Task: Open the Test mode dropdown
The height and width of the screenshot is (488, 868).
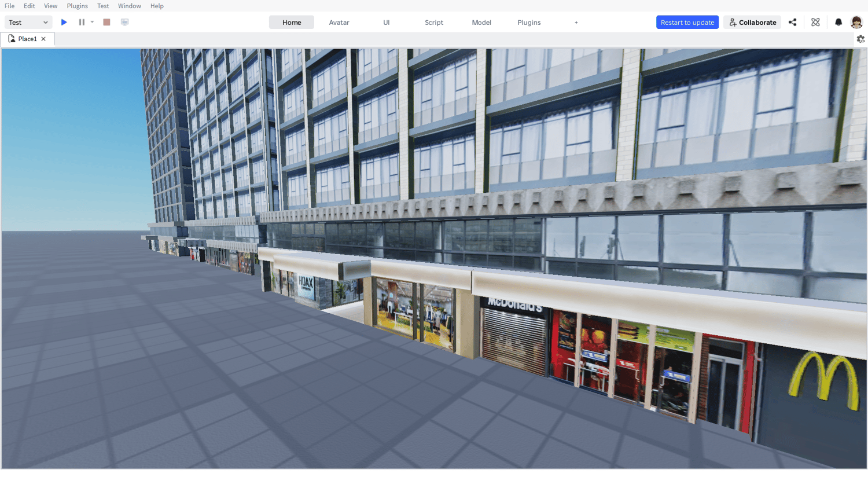Action: 28,23
